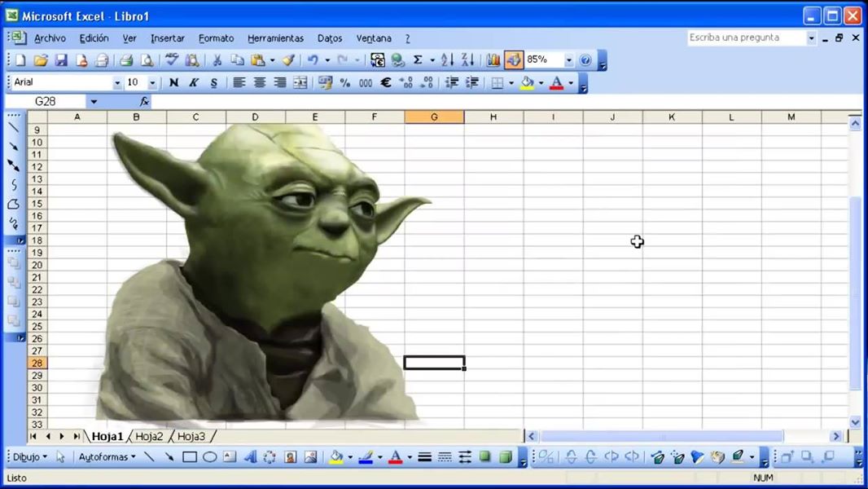Image resolution: width=868 pixels, height=489 pixels.
Task: Cut selection with the scissors icon
Action: pyautogui.click(x=217, y=59)
